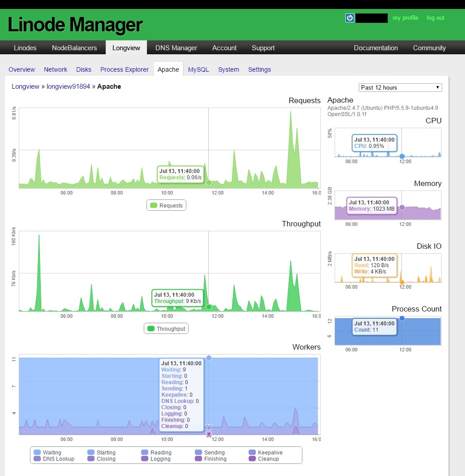The image size is (465, 476).
Task: Click the power icon beside the username
Action: pyautogui.click(x=349, y=18)
